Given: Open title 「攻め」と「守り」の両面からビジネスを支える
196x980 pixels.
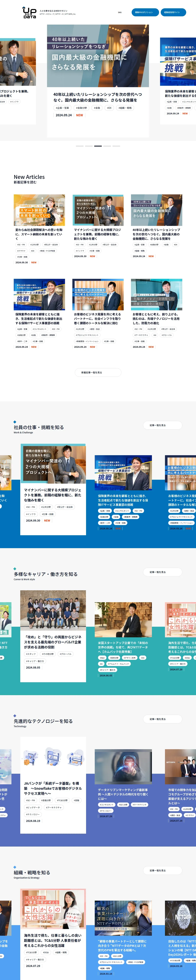Looking at the screenshot, I should tap(53, 642).
